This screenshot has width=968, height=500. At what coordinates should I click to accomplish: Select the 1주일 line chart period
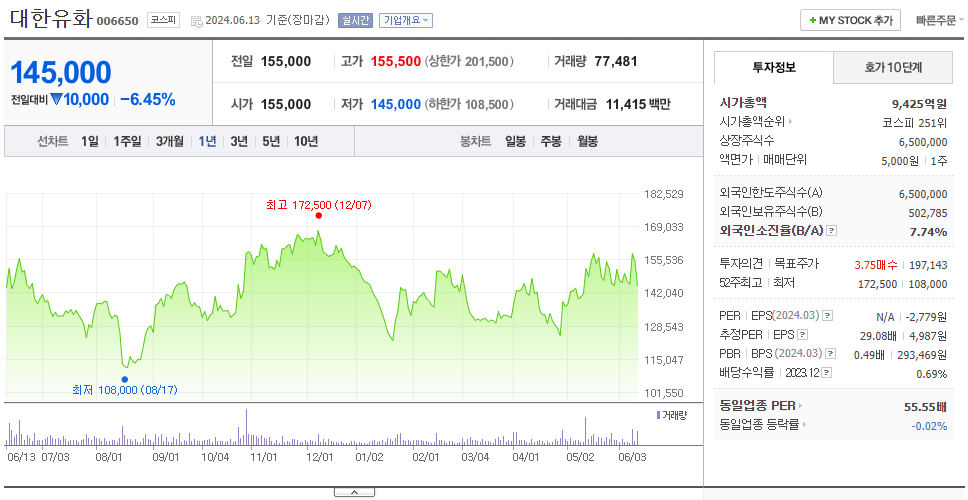(x=127, y=141)
